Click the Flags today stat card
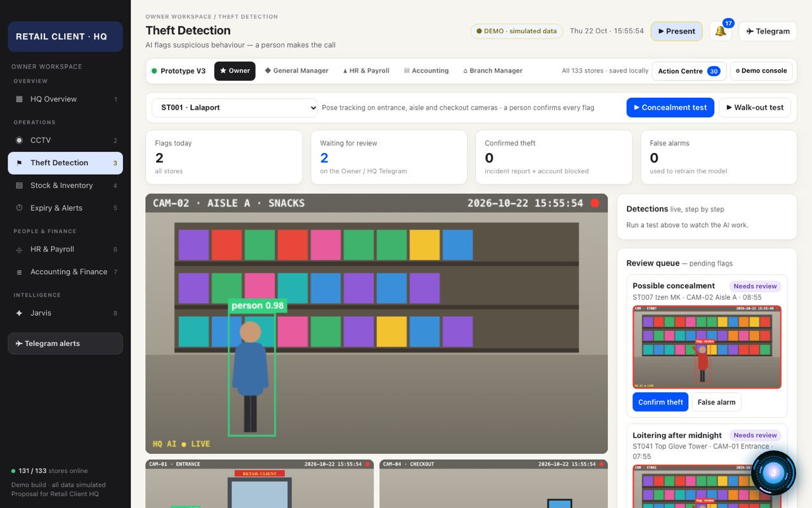This screenshot has height=508, width=812. (x=224, y=157)
